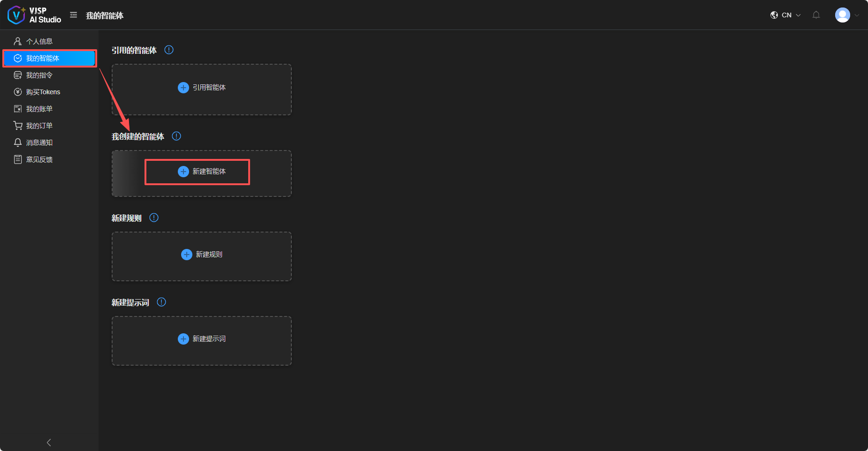Click the 新建规则 button
The width and height of the screenshot is (868, 451).
coord(202,255)
